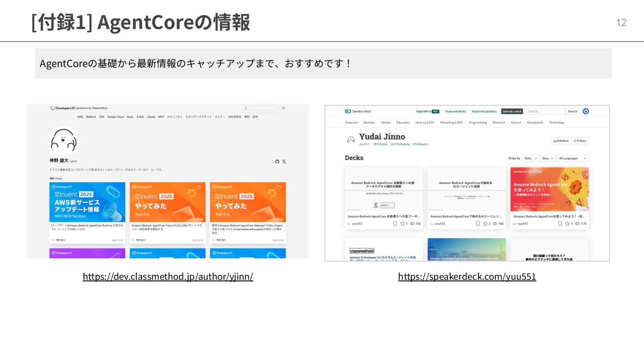Open the All Languages dropdown
The image size is (644, 362).
pyautogui.click(x=572, y=158)
